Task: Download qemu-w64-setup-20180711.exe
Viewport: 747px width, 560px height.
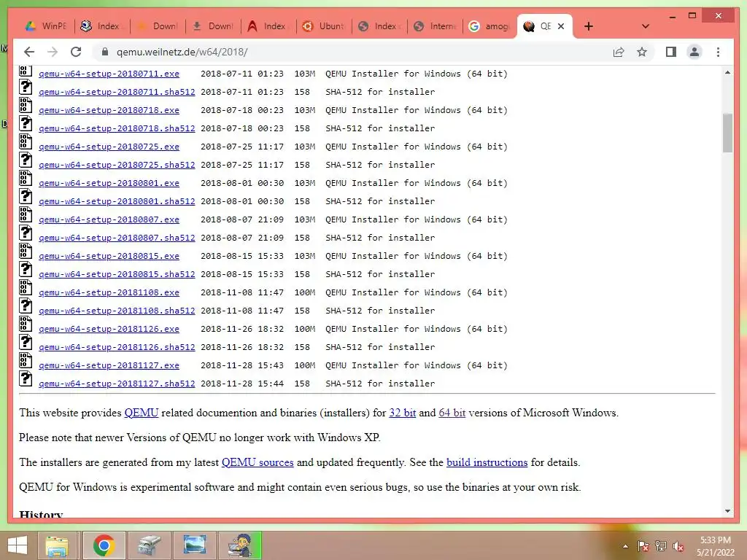Action: point(109,74)
